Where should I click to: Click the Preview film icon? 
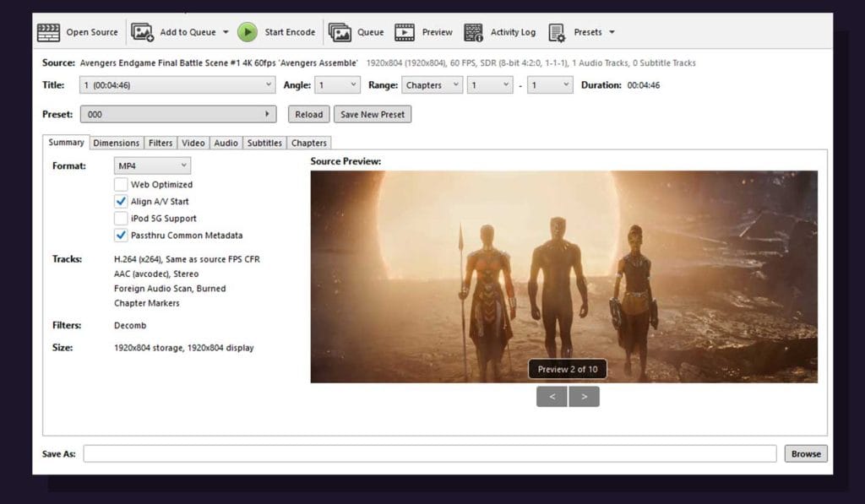pos(405,33)
